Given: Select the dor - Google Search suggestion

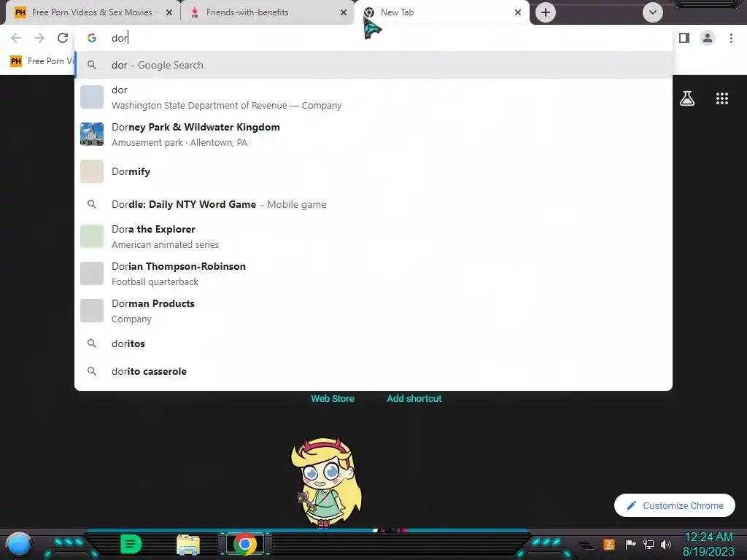Looking at the screenshot, I should pos(373,65).
